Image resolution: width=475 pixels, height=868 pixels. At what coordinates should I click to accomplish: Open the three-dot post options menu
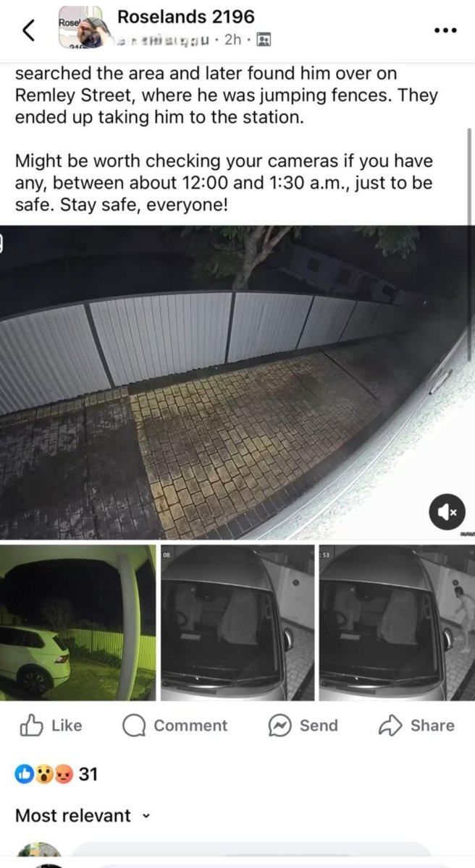pos(445,30)
